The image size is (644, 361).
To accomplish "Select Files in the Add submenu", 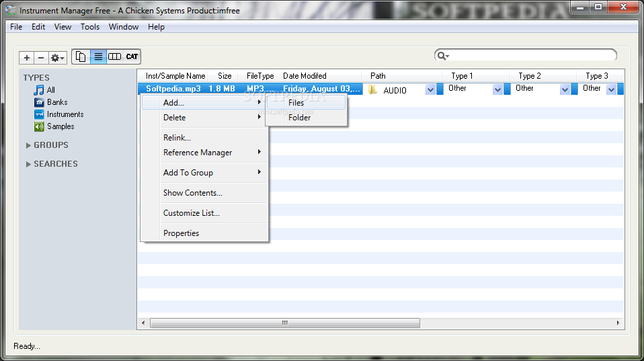I will coord(306,103).
